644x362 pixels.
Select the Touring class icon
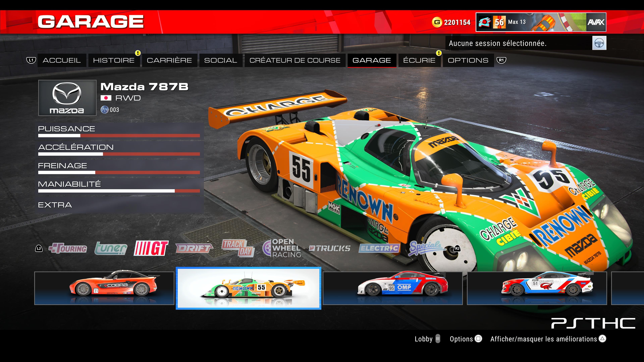click(x=68, y=248)
